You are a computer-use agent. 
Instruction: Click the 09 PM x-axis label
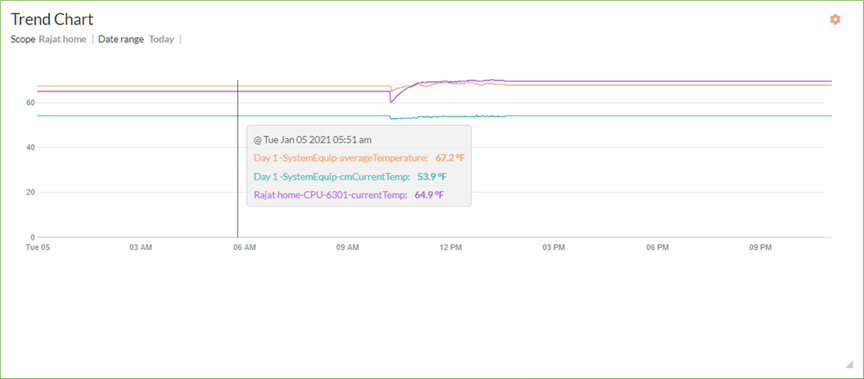[x=761, y=248]
